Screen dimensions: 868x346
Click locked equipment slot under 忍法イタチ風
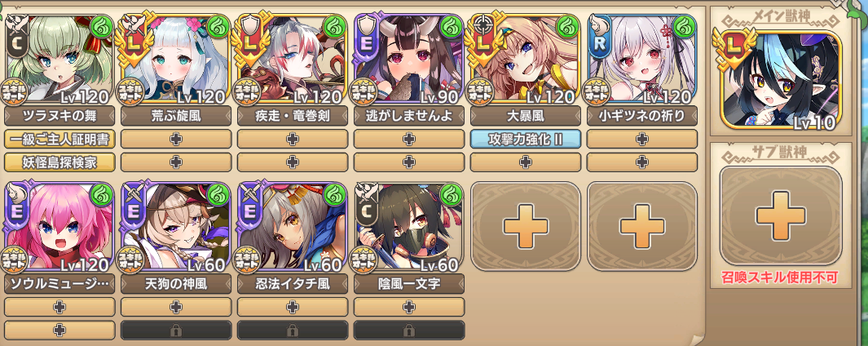(293, 330)
